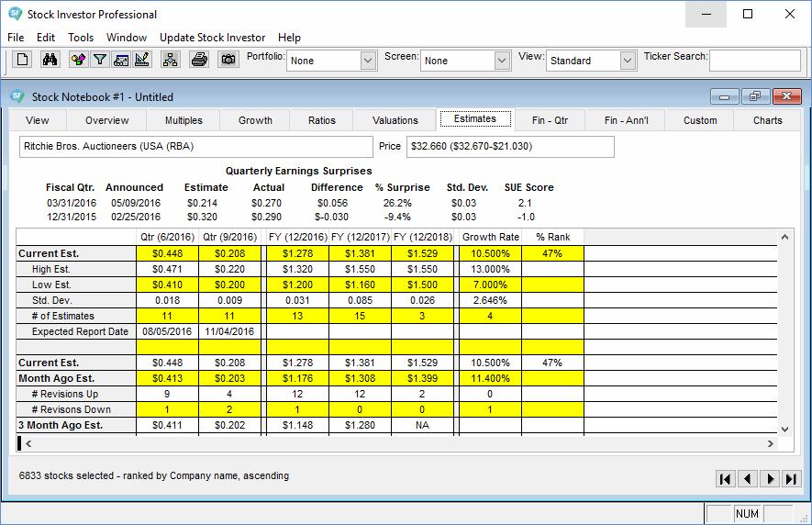
Task: Click the Stock Investor Professional app icon in title bar
Action: [16, 14]
